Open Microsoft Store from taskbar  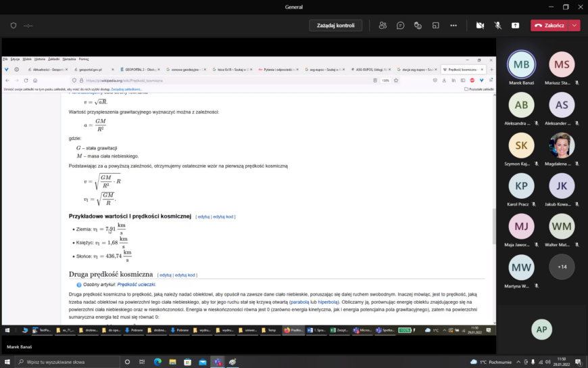[187, 362]
